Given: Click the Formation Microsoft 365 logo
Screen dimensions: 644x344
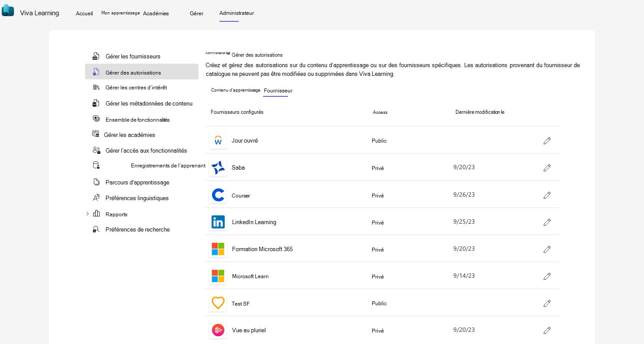Looking at the screenshot, I should pos(218,249).
